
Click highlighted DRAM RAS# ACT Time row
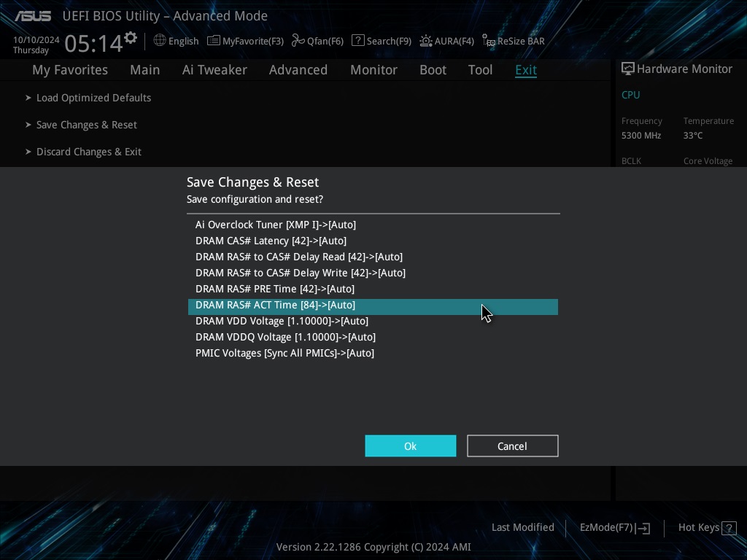point(373,307)
